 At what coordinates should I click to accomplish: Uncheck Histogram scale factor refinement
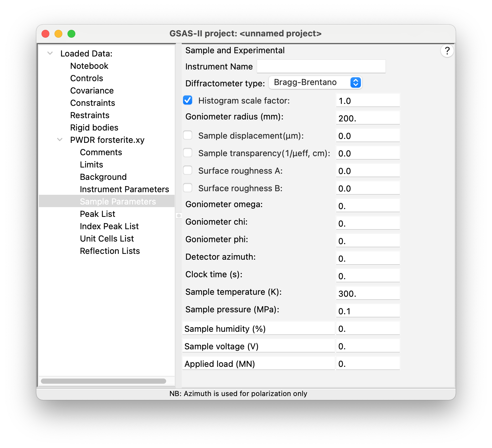click(x=188, y=100)
